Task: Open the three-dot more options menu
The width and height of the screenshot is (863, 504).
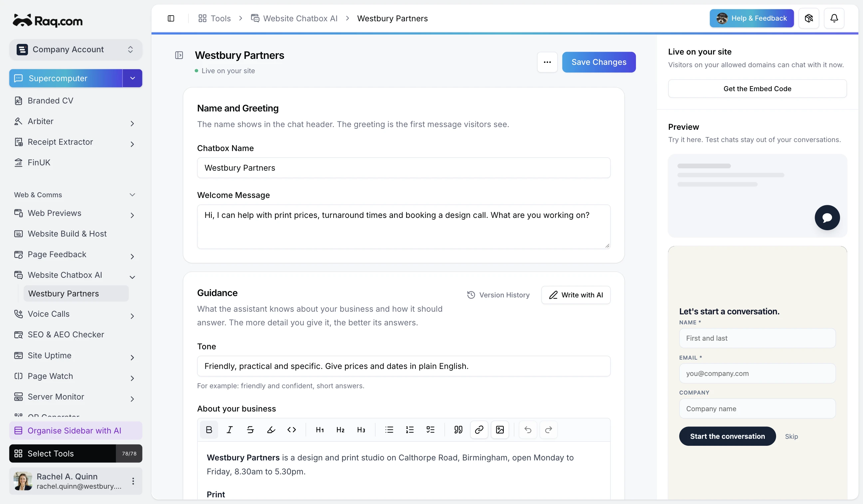Action: click(547, 62)
